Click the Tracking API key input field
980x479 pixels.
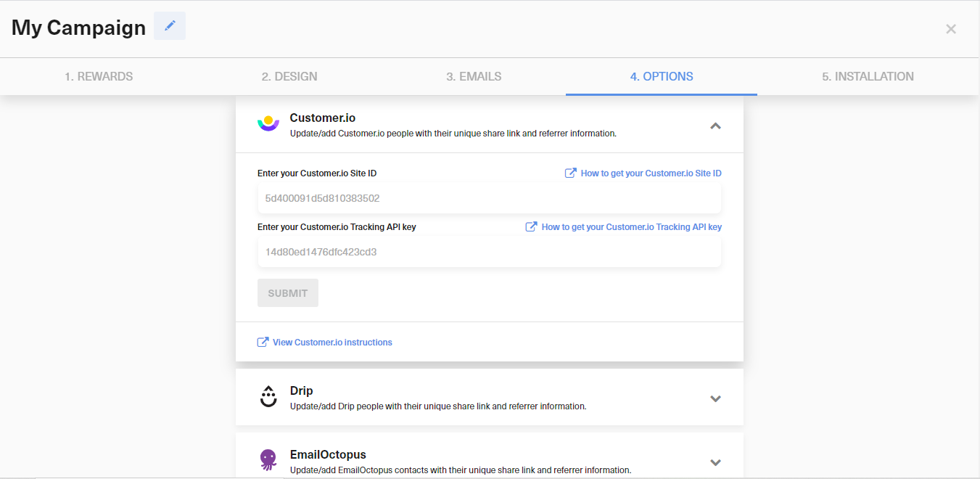point(490,252)
